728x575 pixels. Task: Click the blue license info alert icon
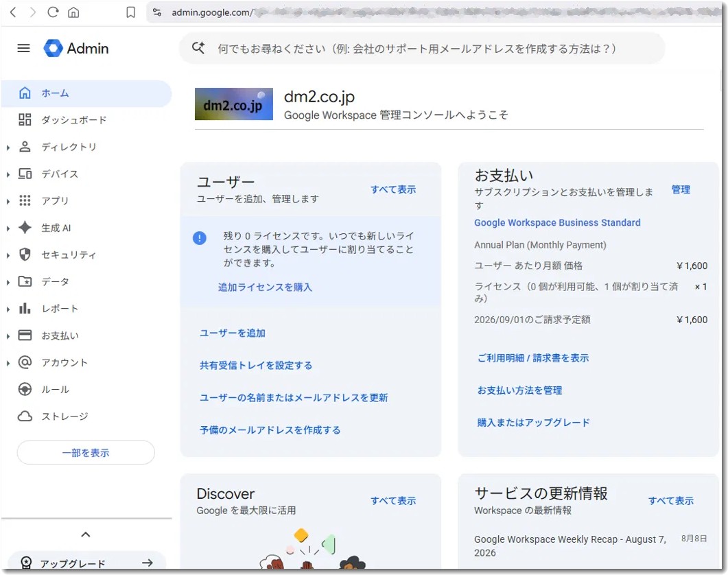click(200, 238)
